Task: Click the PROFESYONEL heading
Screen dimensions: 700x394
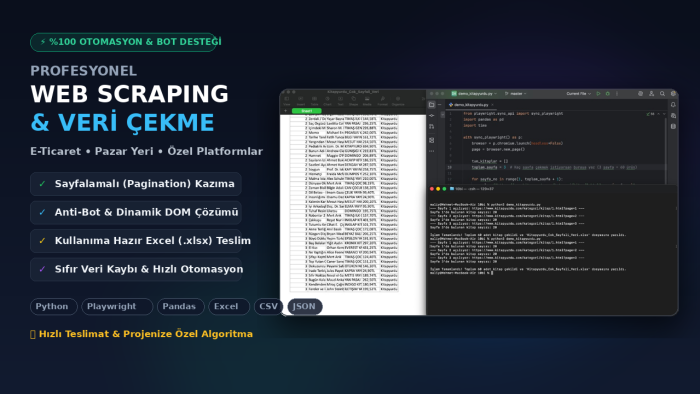Action: [83, 71]
